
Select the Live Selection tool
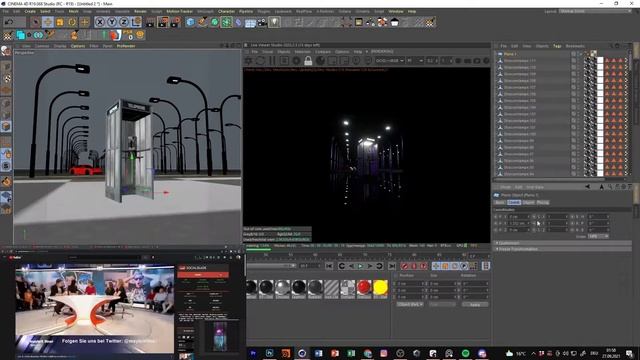(36, 22)
